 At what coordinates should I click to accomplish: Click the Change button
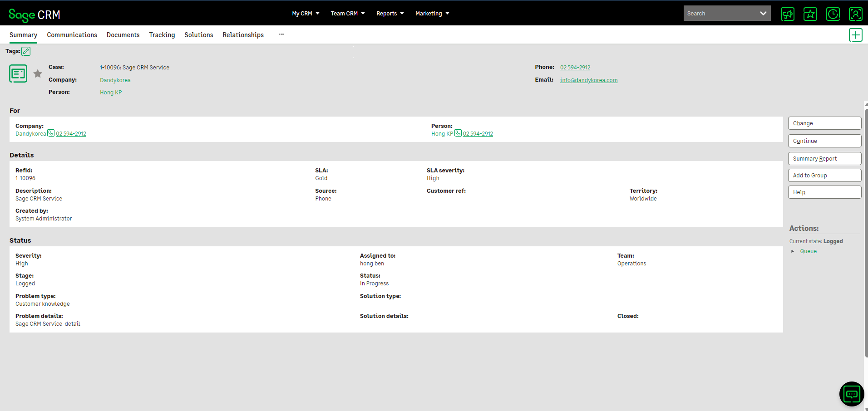[x=824, y=123]
